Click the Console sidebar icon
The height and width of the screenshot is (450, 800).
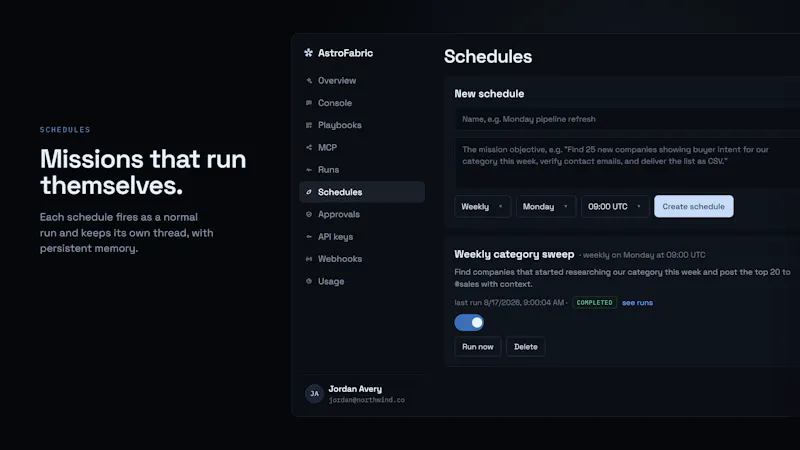pos(309,103)
